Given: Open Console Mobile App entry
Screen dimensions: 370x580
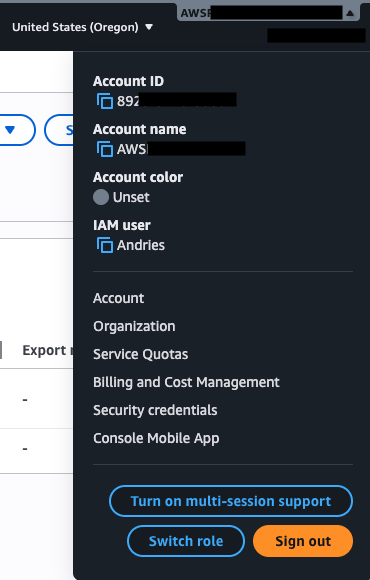Looking at the screenshot, I should point(156,438).
